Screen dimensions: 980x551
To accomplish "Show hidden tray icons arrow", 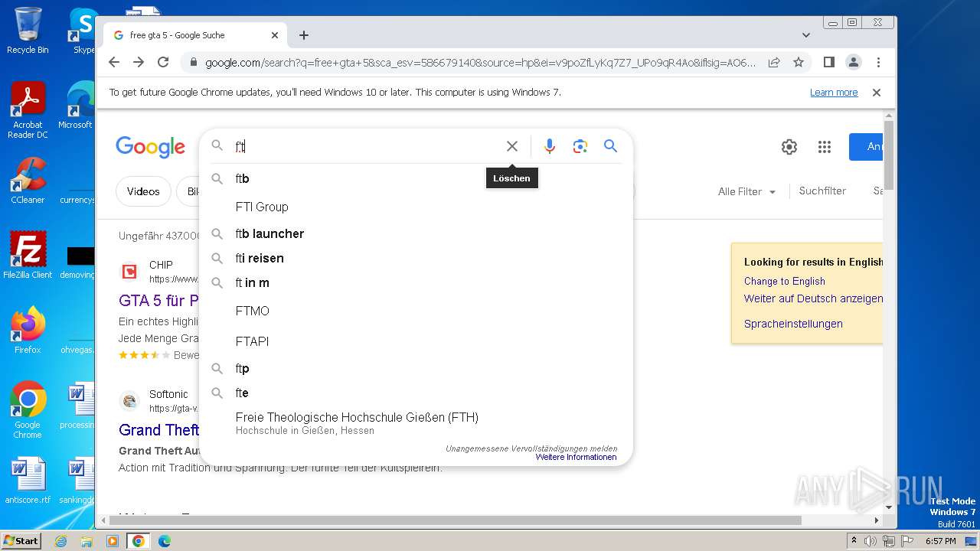I will tap(854, 541).
